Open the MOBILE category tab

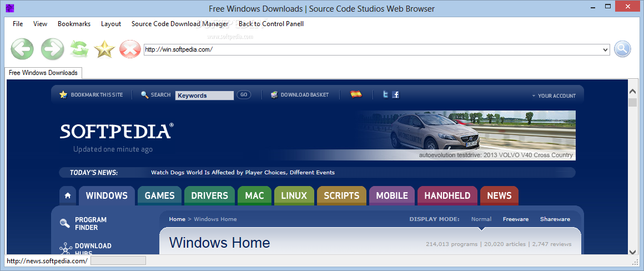(392, 195)
